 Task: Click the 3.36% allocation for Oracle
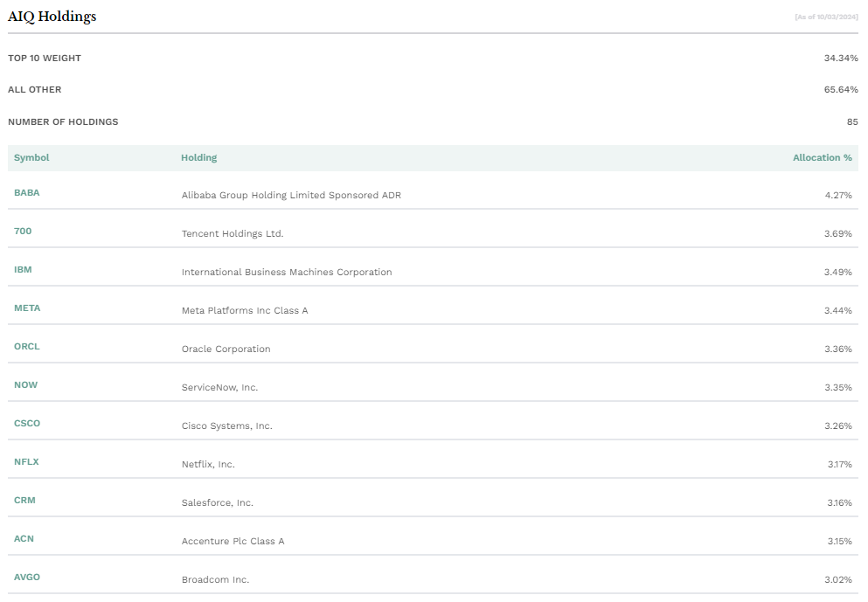(838, 349)
